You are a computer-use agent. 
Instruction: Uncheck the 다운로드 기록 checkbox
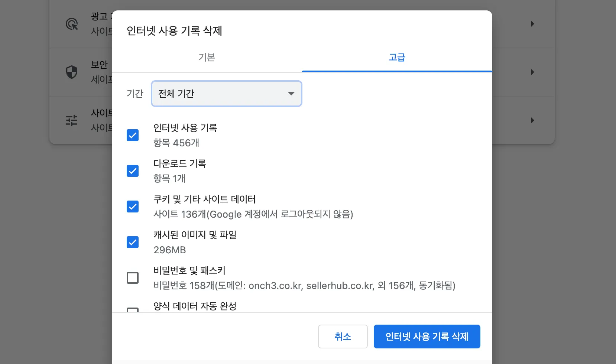(x=133, y=171)
